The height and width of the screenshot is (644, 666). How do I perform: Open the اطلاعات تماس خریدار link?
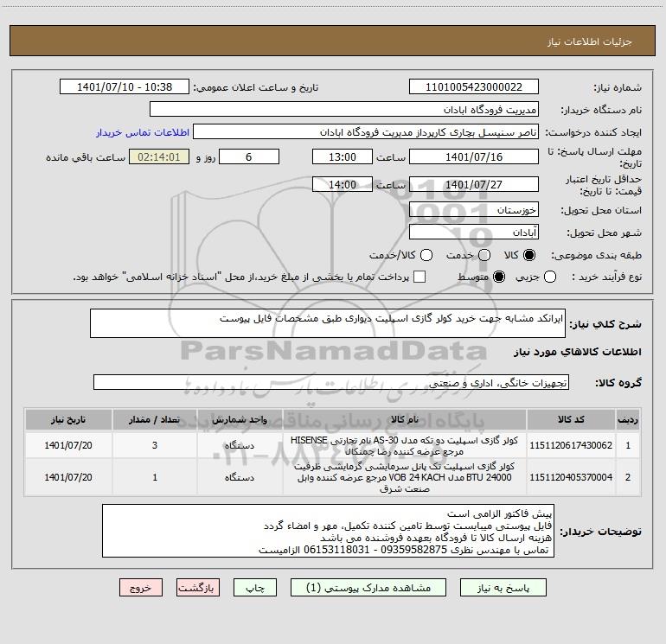pyautogui.click(x=143, y=132)
